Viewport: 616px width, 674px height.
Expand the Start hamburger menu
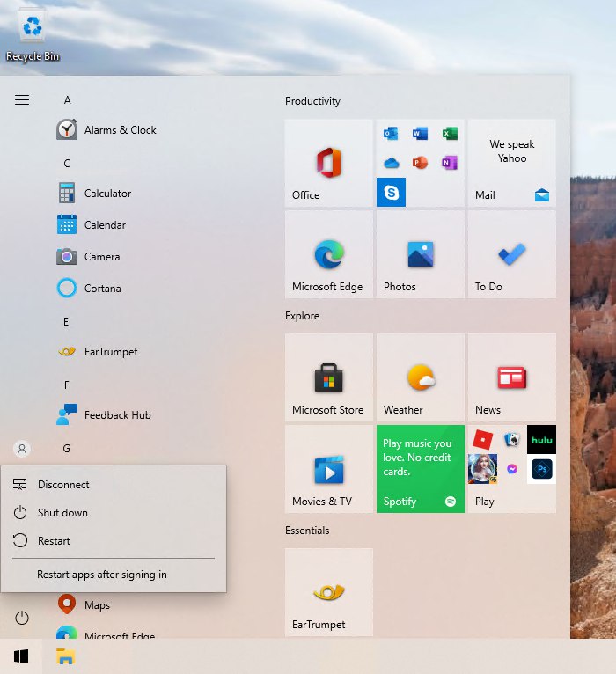pos(22,99)
